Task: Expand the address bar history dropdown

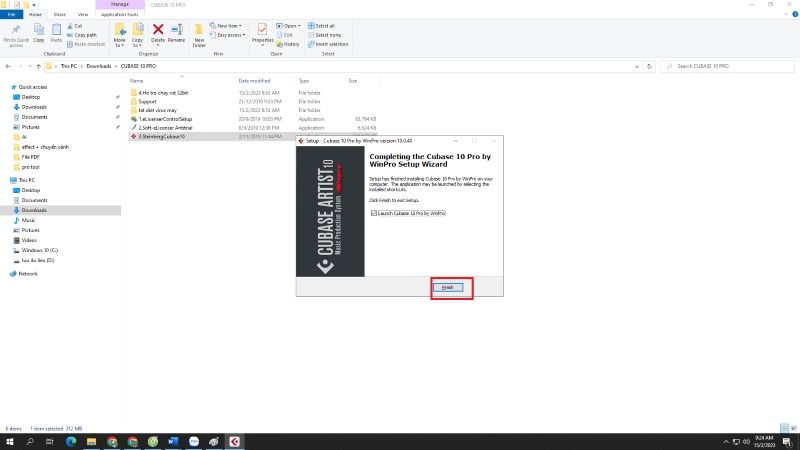Action: (637, 66)
